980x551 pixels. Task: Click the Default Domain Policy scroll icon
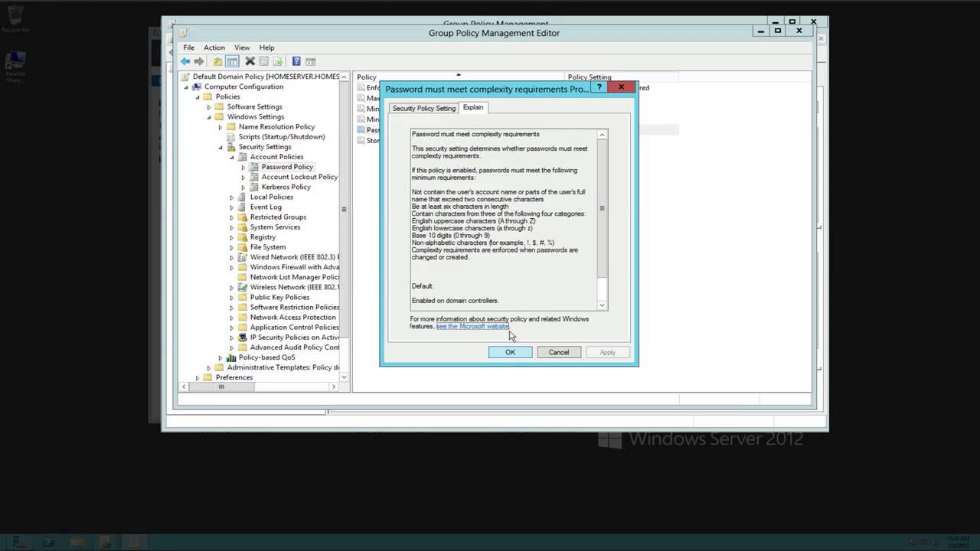point(185,77)
